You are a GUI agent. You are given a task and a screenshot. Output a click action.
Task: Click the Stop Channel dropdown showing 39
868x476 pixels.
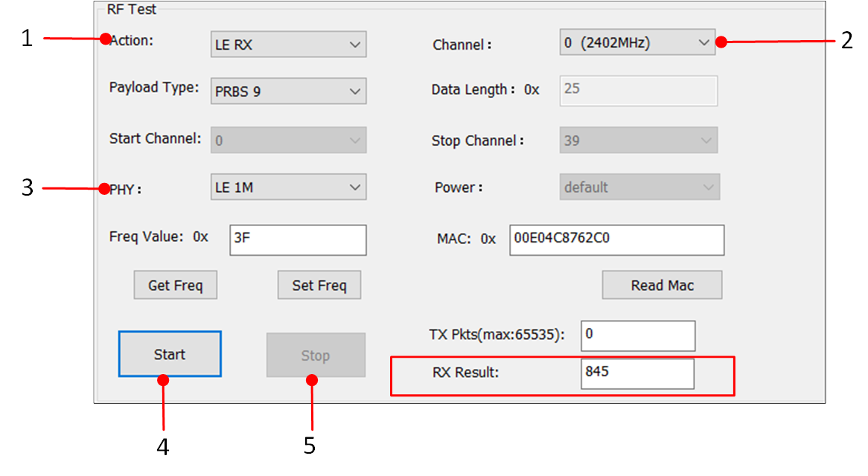pos(638,140)
